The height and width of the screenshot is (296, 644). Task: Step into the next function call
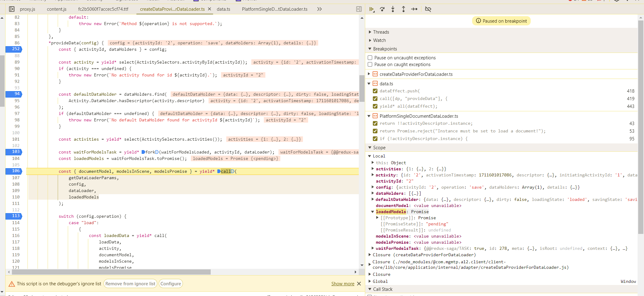pos(393,9)
